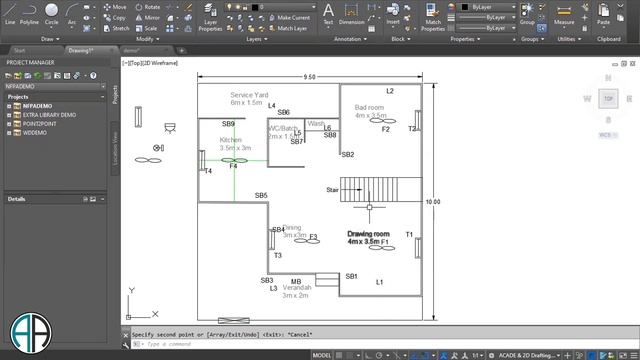Click Match Layer button
640x360 pixels.
288,28
